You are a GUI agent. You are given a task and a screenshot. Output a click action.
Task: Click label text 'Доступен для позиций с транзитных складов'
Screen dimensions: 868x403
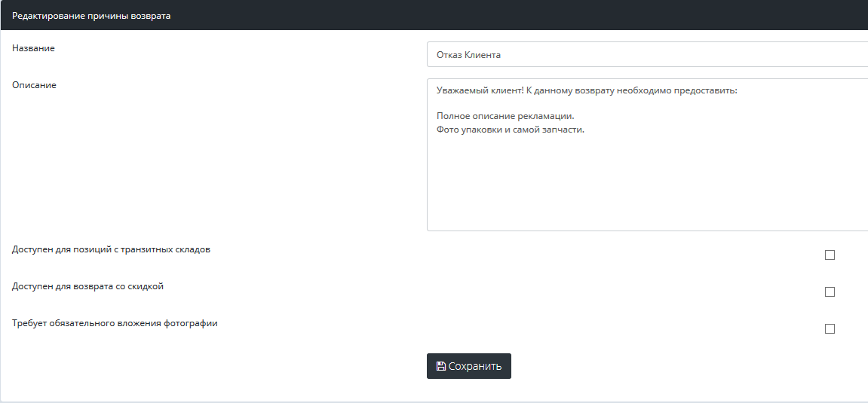[111, 249]
